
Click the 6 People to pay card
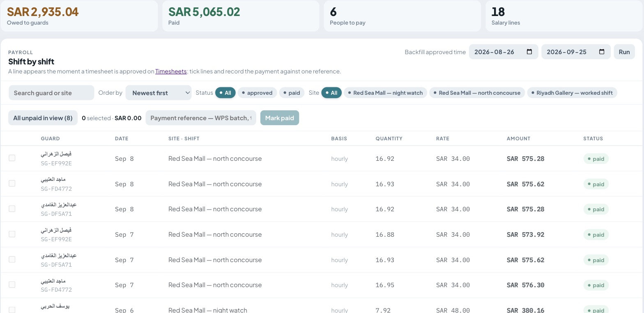[x=402, y=16]
